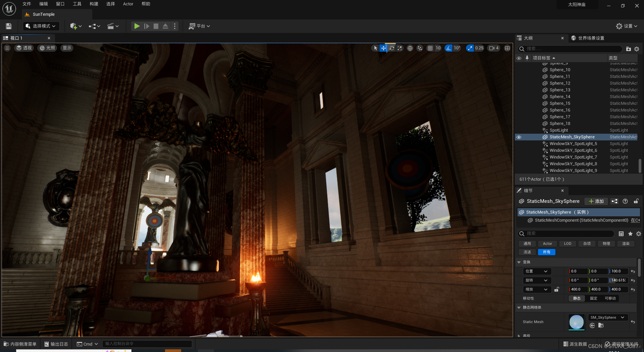Image resolution: width=644 pixels, height=352 pixels.
Task: Open the 光照 lit view mode menu
Action: pos(47,48)
